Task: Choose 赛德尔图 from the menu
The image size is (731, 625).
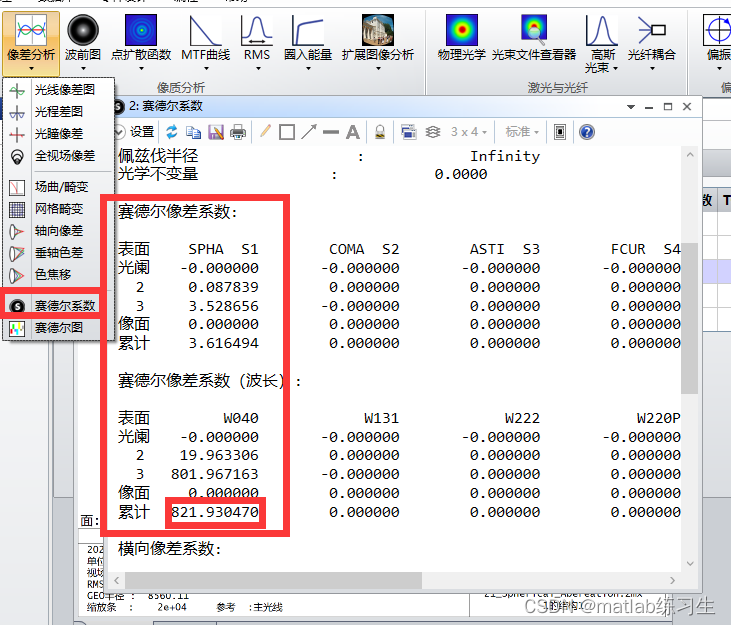Action: 59,328
